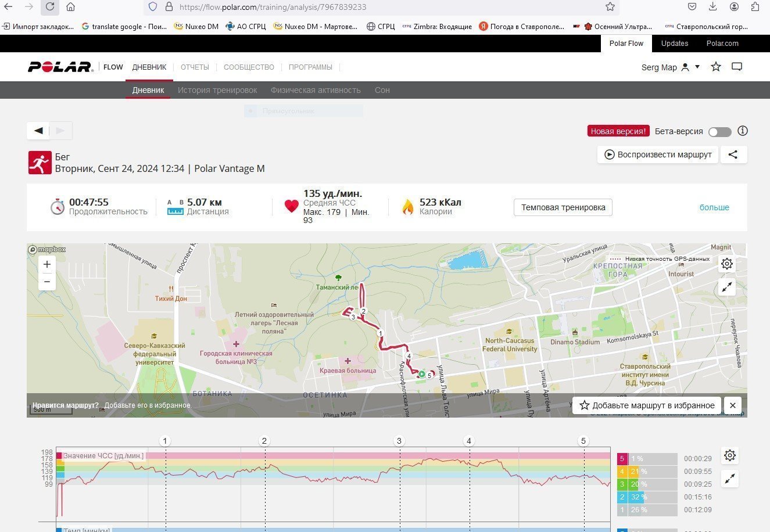Open the АО СГРЦ bookmark
The height and width of the screenshot is (532, 770).
click(x=245, y=26)
